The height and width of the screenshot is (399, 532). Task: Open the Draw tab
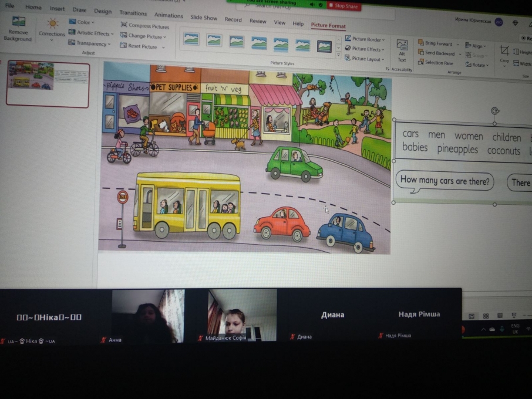79,9
